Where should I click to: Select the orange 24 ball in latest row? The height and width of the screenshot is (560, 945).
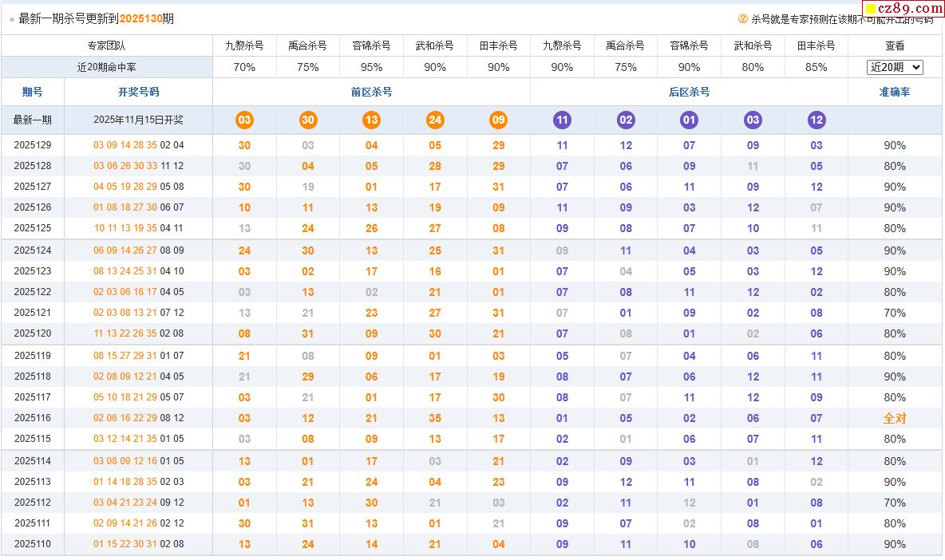[x=435, y=120]
